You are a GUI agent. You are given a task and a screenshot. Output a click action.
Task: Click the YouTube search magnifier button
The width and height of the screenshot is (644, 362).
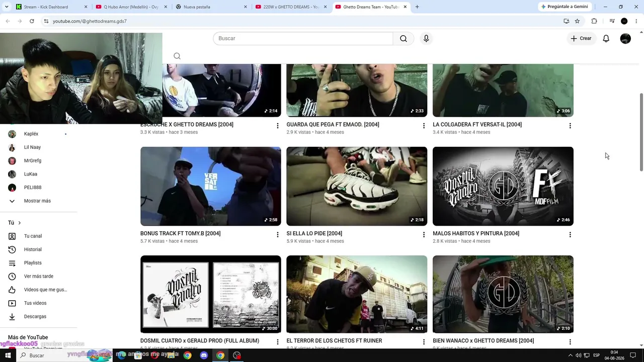click(404, 39)
